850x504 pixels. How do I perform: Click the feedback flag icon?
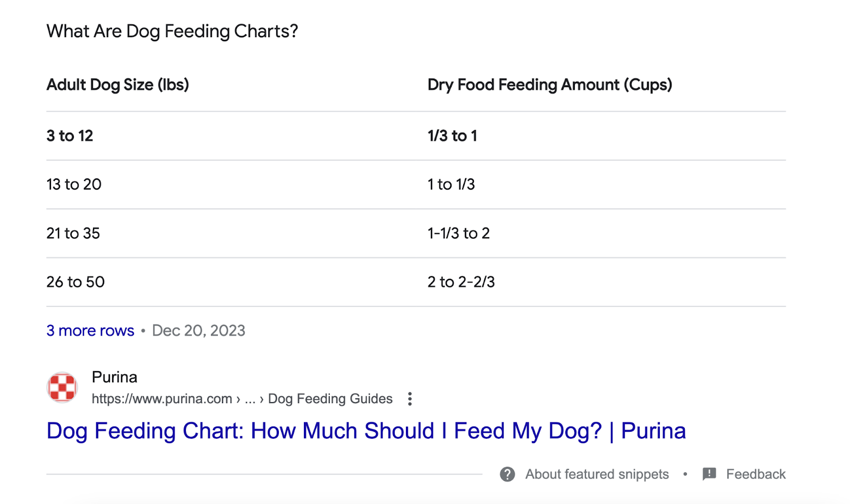709,474
